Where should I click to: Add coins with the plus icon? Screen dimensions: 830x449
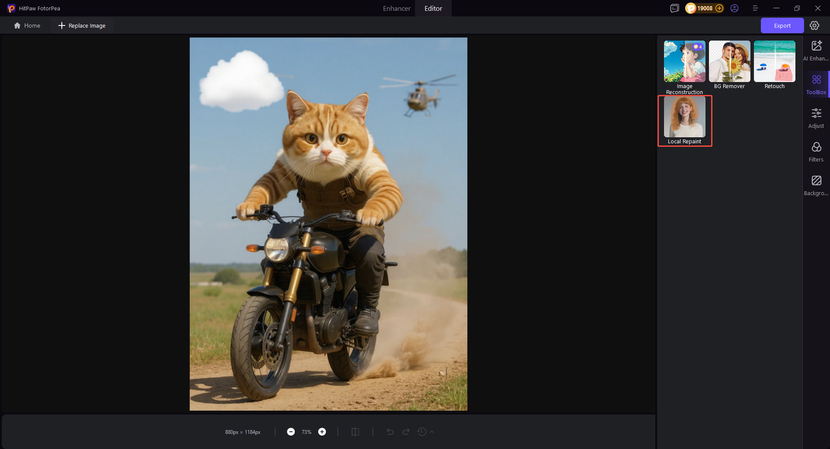[x=719, y=8]
